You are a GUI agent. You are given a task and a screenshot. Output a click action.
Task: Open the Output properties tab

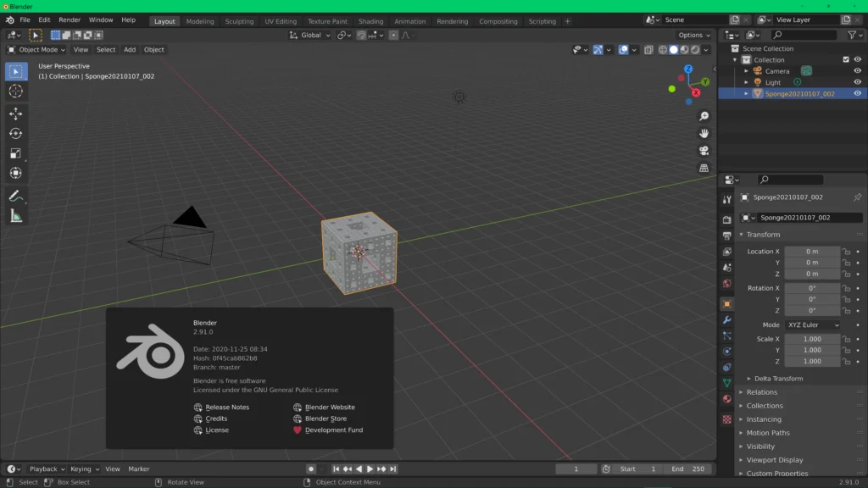click(x=726, y=236)
